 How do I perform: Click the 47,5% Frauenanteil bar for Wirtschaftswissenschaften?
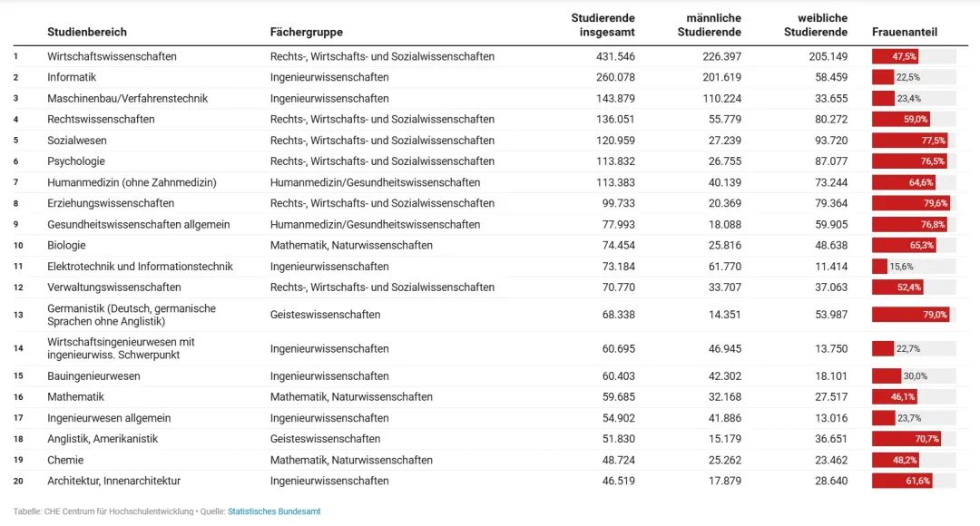point(895,56)
